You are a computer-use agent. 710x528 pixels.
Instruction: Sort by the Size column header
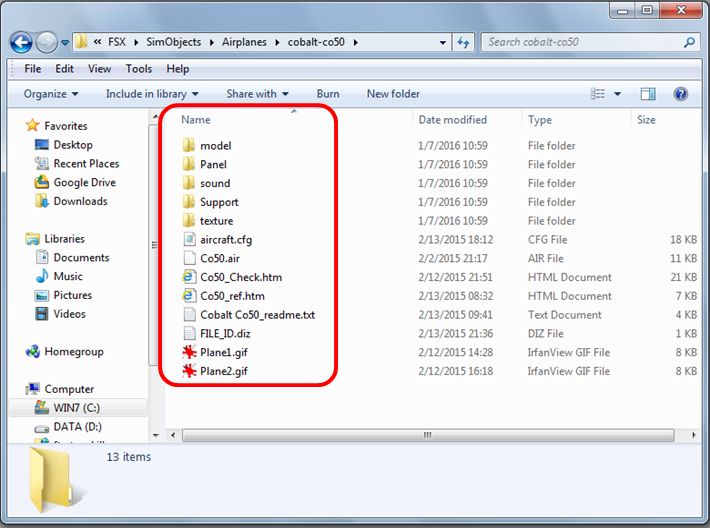[646, 120]
